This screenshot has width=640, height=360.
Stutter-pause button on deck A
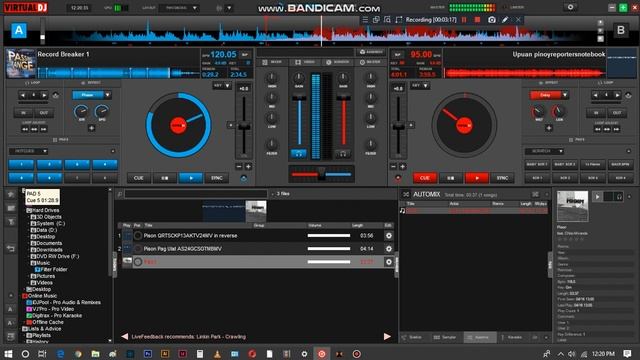[164, 178]
